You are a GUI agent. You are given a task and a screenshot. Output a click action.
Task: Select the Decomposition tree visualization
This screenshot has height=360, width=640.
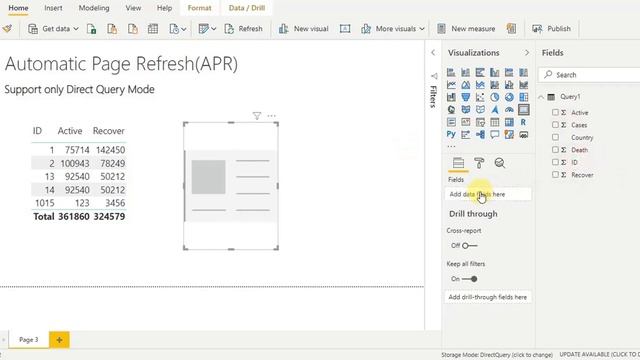point(480,134)
